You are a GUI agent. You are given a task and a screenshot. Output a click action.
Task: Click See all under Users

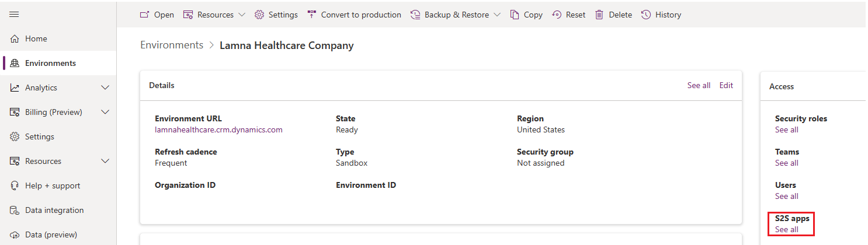786,196
